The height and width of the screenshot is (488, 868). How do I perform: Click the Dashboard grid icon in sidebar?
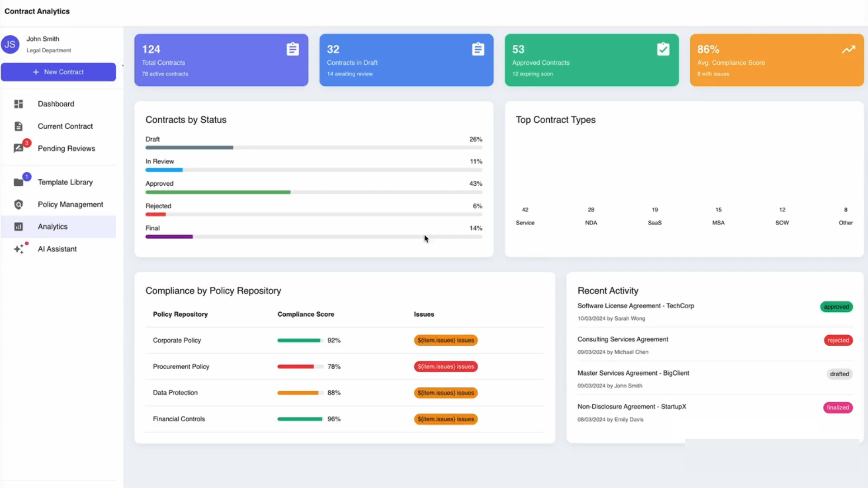19,104
